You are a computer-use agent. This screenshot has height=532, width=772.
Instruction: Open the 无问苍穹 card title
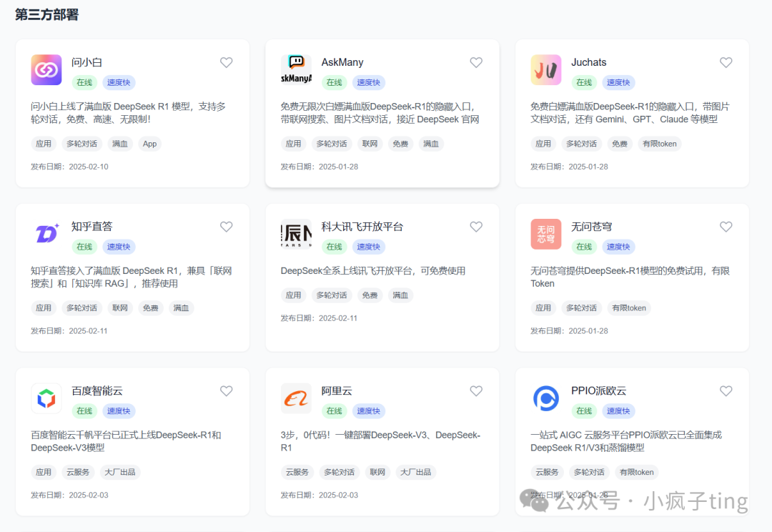(591, 227)
